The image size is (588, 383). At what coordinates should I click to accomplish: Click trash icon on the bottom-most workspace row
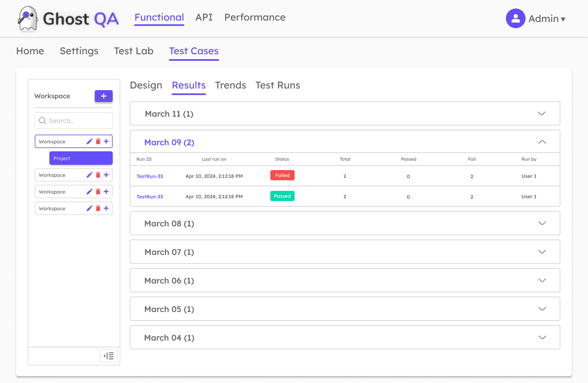tap(98, 208)
